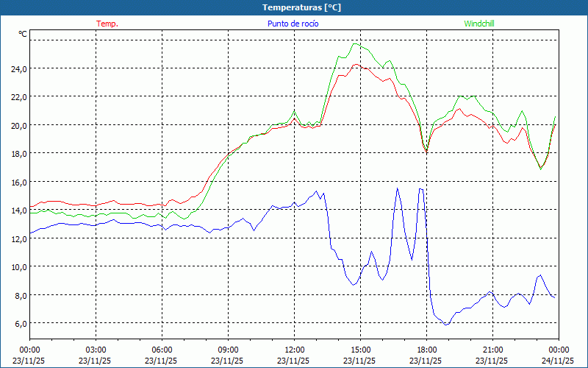
Task: Click the 24,0 y-axis value label
Action: click(x=18, y=68)
